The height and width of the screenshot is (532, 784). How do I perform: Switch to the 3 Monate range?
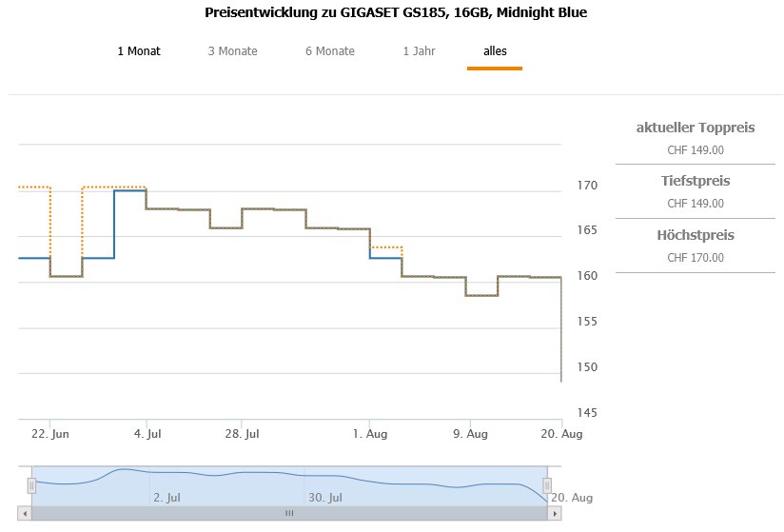[x=232, y=51]
